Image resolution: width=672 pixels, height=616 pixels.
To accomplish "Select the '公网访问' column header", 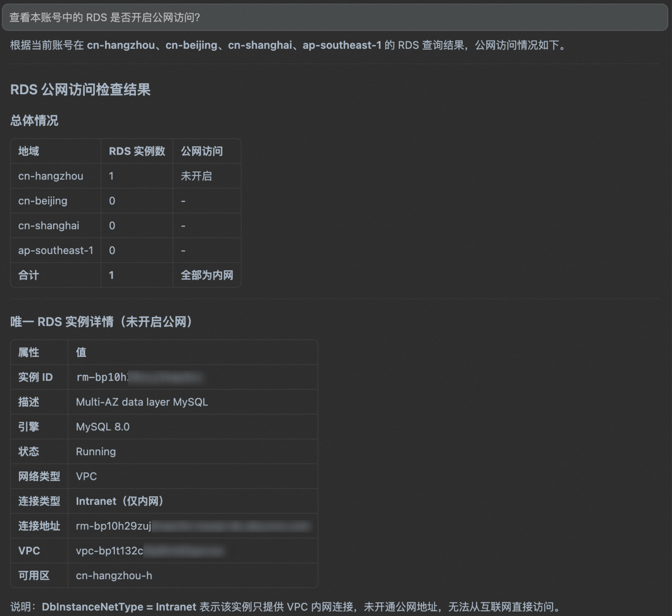I will click(202, 151).
